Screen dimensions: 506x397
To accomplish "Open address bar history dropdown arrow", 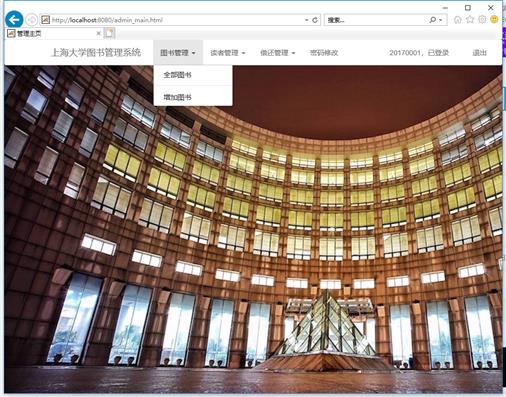I will click(306, 20).
